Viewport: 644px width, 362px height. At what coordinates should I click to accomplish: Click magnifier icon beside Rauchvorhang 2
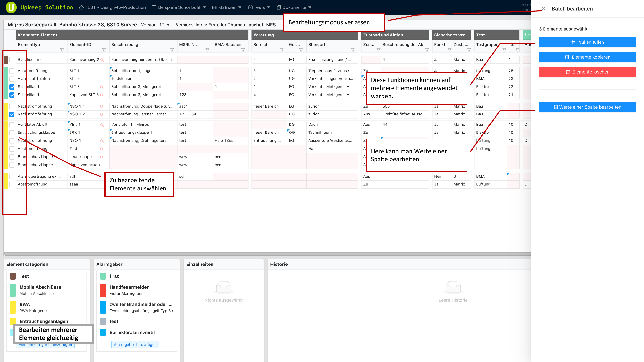[x=102, y=60]
